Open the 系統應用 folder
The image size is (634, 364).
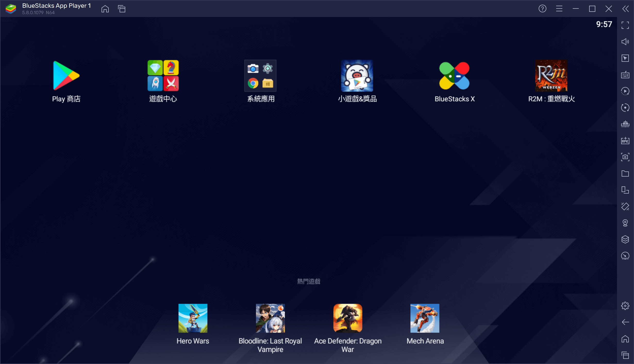tap(260, 76)
